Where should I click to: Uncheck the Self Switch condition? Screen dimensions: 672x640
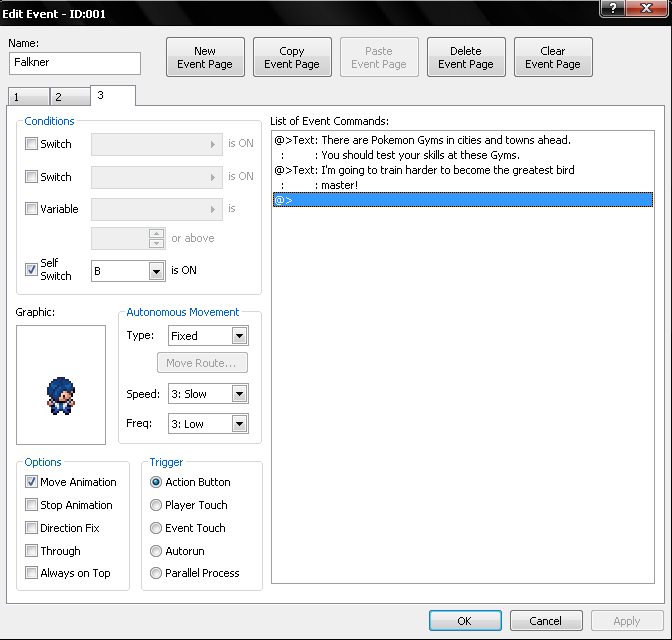(x=31, y=269)
